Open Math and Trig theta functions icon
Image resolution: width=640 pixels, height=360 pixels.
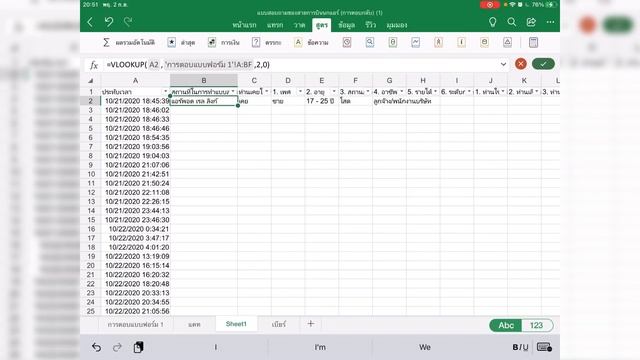pos(393,42)
